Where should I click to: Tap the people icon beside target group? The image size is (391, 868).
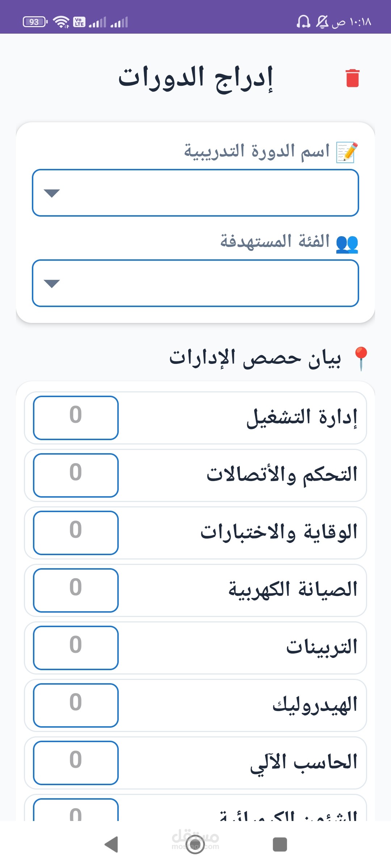[x=347, y=243]
